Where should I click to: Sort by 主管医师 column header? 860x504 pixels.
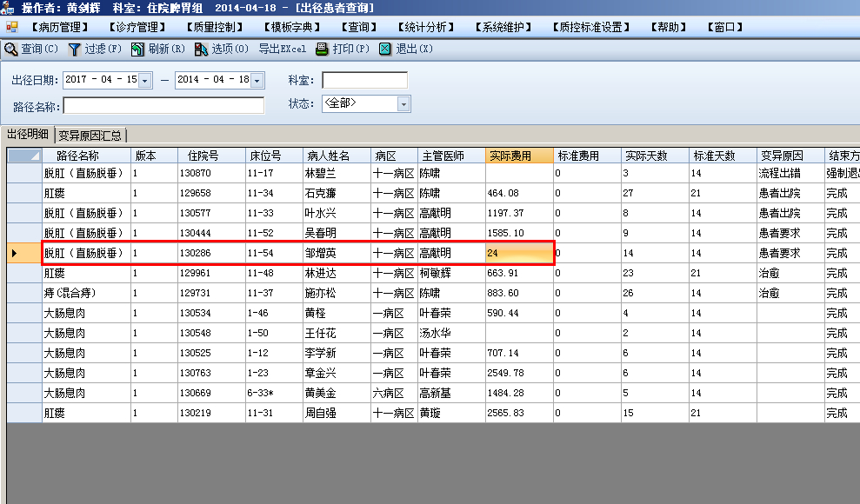(450, 156)
